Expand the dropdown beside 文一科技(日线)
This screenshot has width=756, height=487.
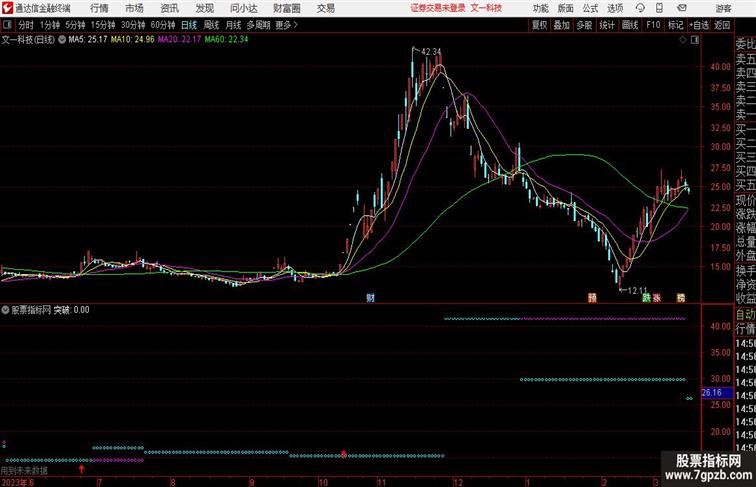(x=62, y=40)
